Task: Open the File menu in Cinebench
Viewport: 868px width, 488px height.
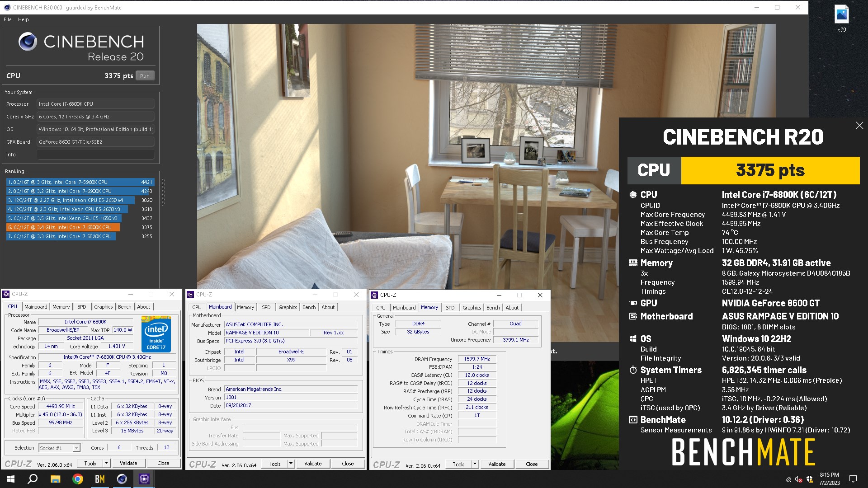Action: pos(8,19)
